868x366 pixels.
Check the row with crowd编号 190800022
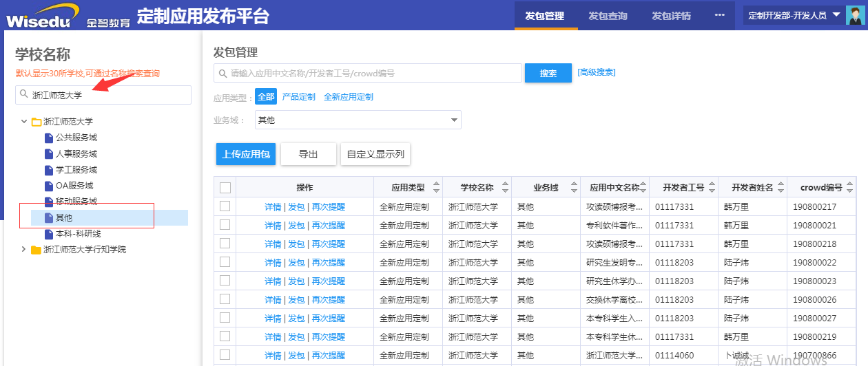(x=225, y=262)
